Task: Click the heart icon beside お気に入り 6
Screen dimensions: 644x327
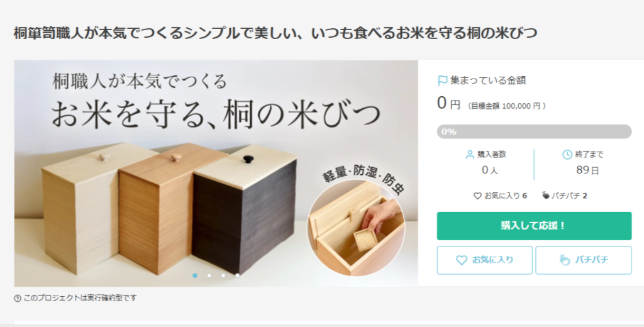Action: coord(478,196)
